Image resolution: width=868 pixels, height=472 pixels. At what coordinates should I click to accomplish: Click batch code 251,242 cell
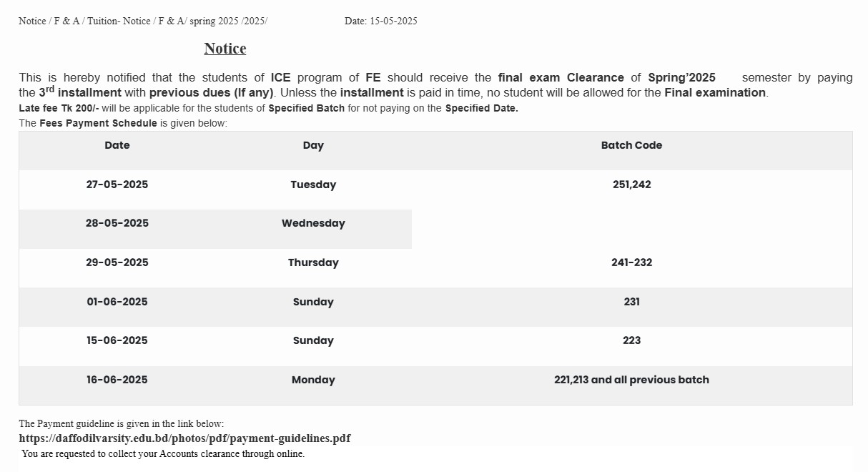coord(631,185)
